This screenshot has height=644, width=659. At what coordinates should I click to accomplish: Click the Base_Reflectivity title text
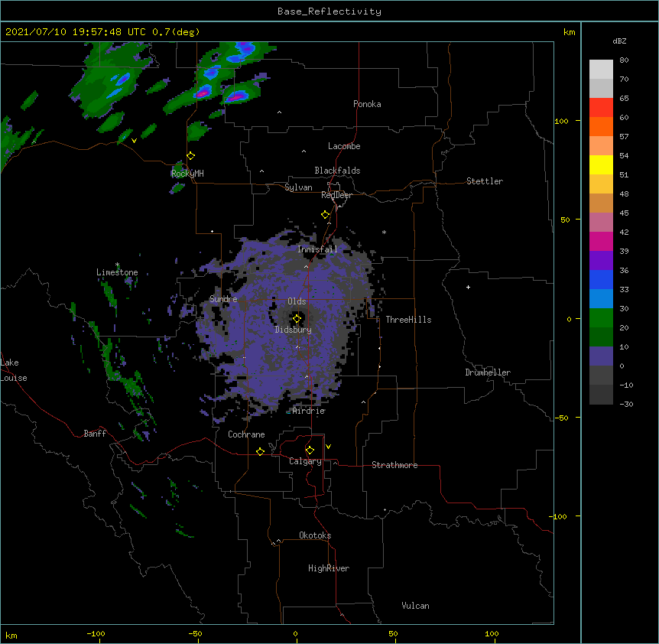(329, 11)
